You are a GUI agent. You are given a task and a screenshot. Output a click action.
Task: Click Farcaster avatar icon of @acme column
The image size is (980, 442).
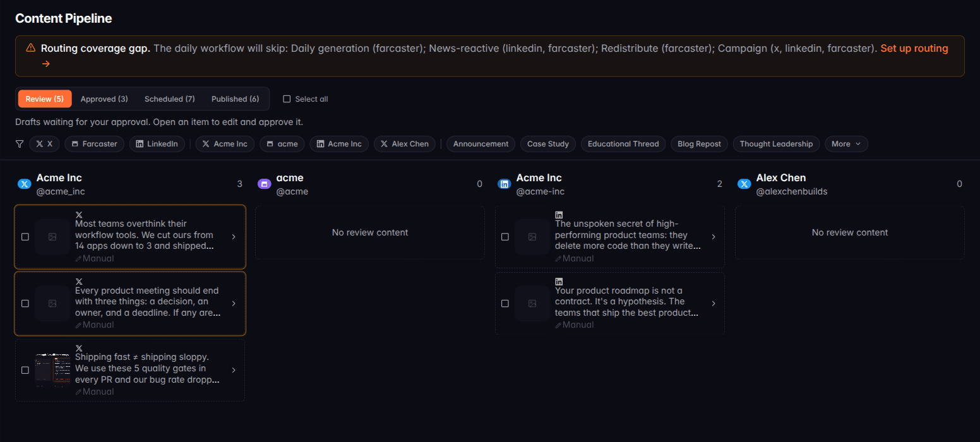point(265,184)
